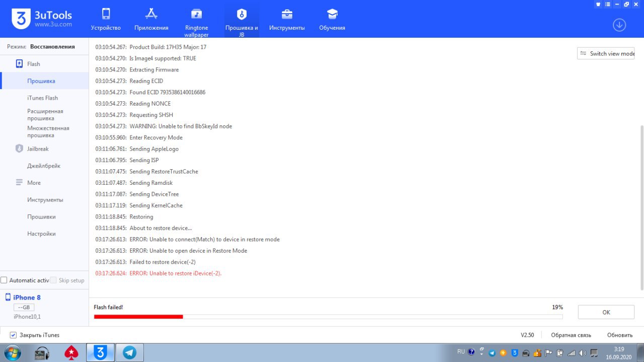Click the iPhone 8 device name
The image size is (644, 362).
point(27,298)
